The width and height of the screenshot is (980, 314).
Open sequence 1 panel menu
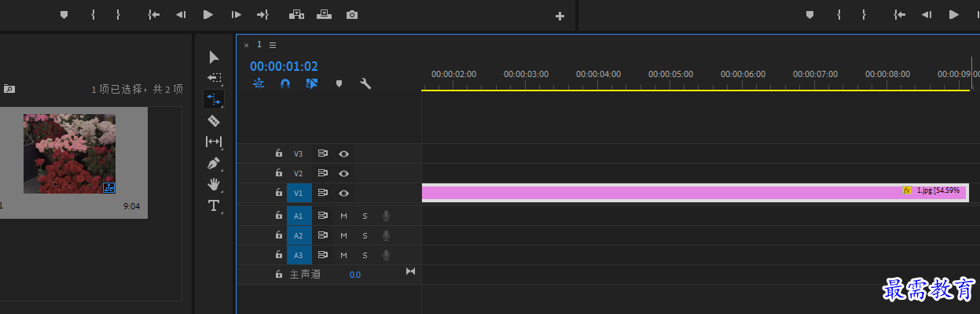273,45
